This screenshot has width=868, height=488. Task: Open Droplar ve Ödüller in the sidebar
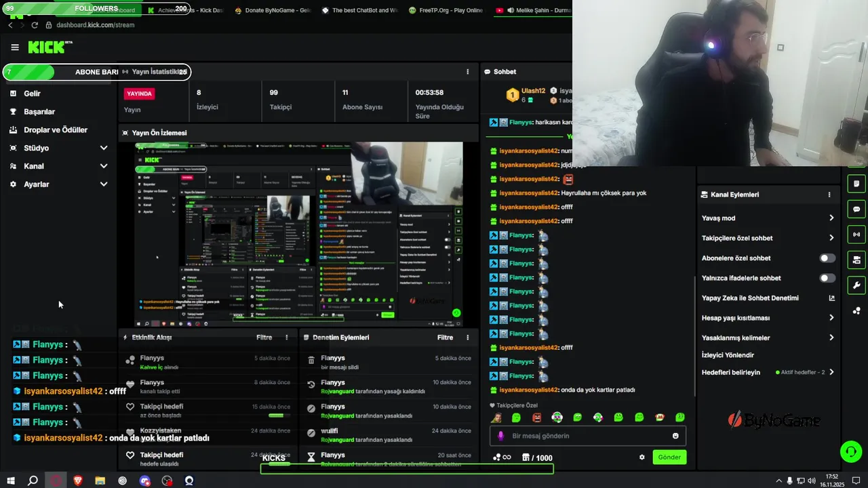(56, 130)
